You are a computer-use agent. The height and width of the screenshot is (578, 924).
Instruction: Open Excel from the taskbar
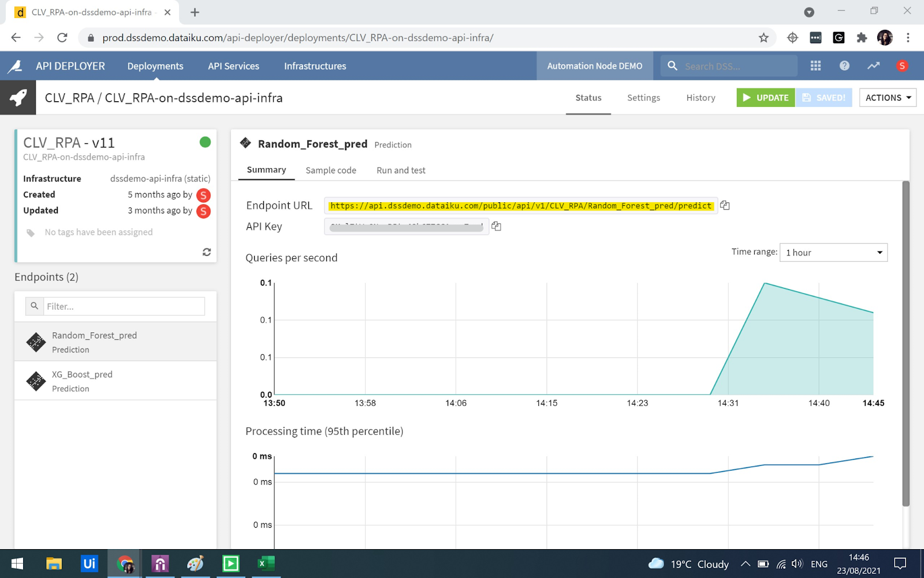(x=266, y=564)
